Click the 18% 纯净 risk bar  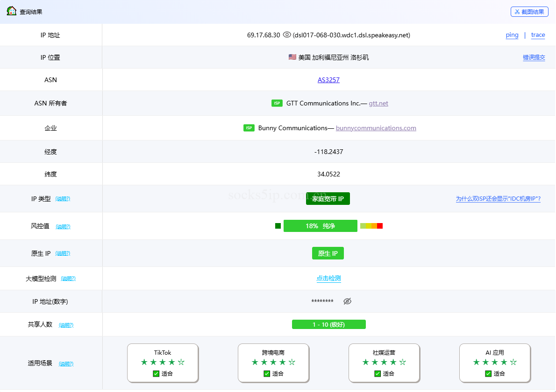(x=321, y=226)
